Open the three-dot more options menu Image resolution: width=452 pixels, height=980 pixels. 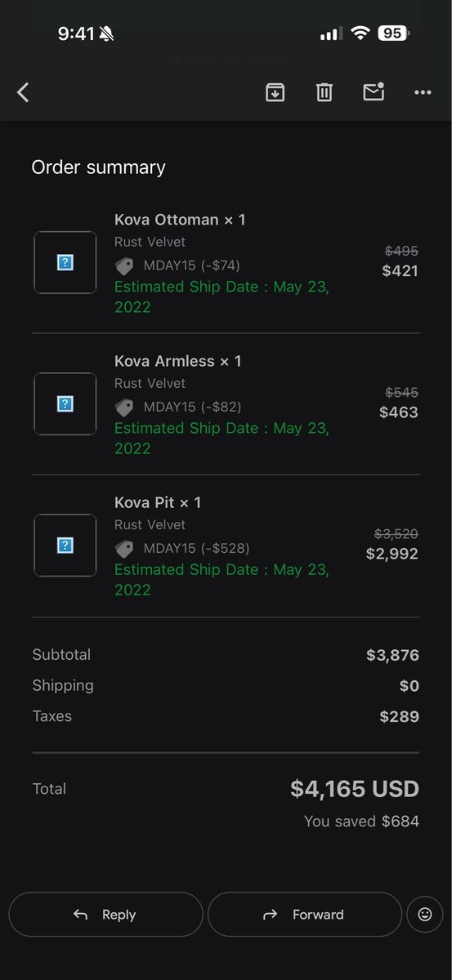(423, 92)
